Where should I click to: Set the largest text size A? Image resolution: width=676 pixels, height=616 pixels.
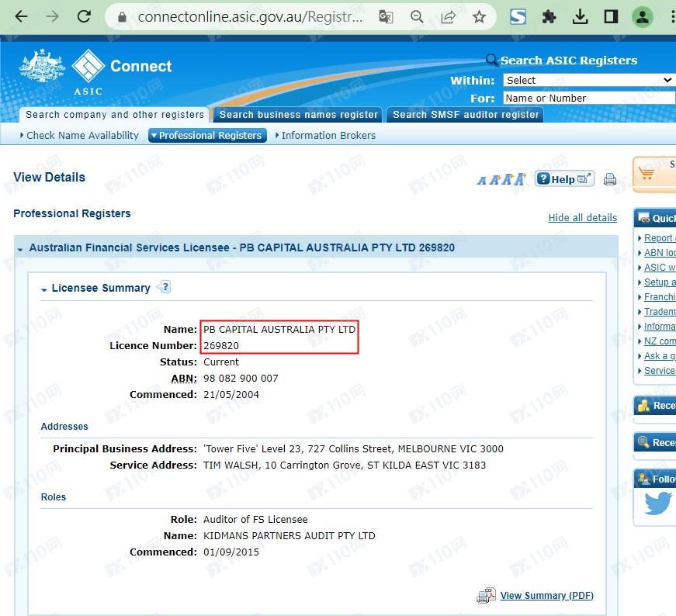tap(520, 179)
